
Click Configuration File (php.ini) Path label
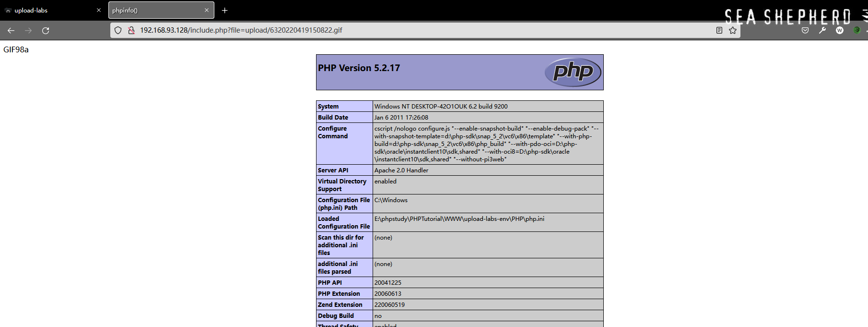click(344, 204)
